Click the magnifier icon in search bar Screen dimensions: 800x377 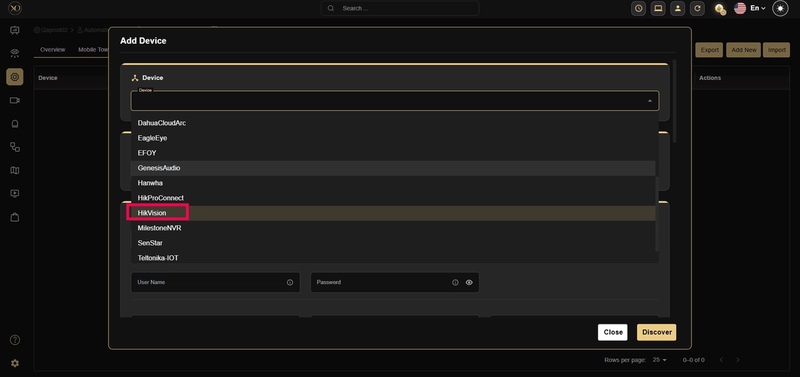331,8
